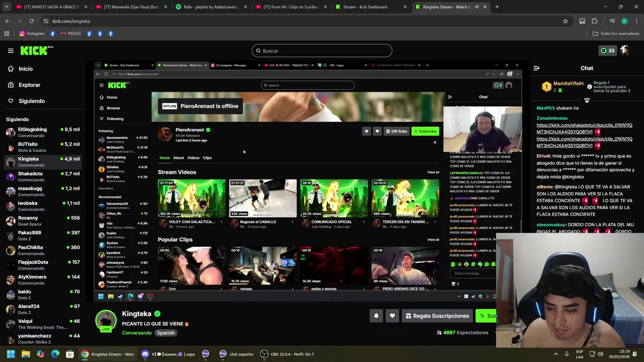Open Discord GENERAL taskbar item
Screen dimensions: 644x362
[x=168, y=354]
